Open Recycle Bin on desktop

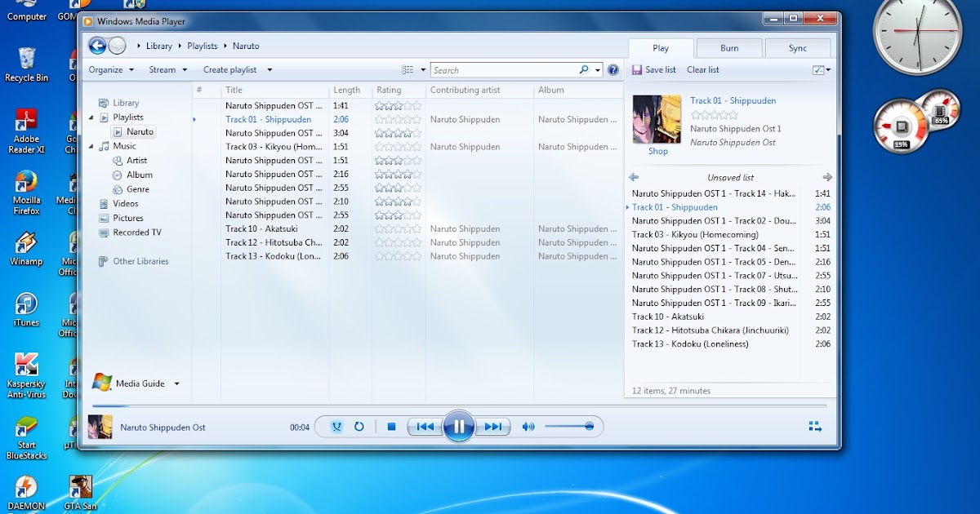pos(26,63)
